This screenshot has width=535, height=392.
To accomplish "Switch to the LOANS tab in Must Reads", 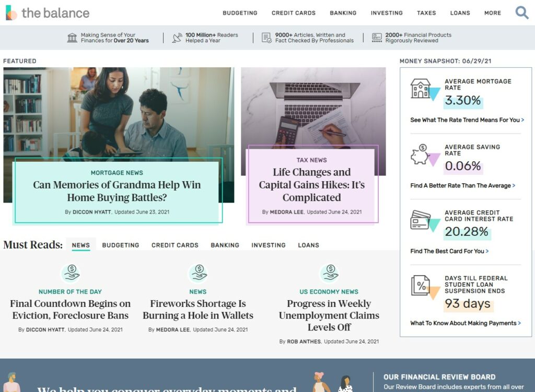I will click(308, 245).
